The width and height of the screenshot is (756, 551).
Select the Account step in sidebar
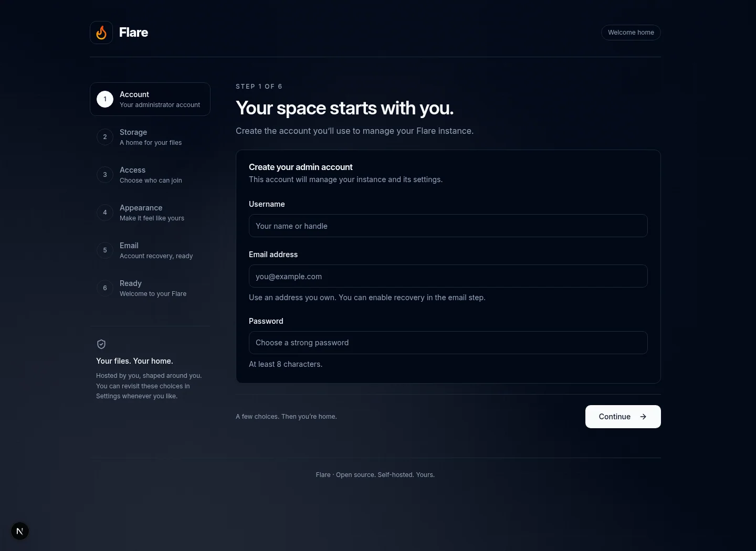click(x=150, y=99)
